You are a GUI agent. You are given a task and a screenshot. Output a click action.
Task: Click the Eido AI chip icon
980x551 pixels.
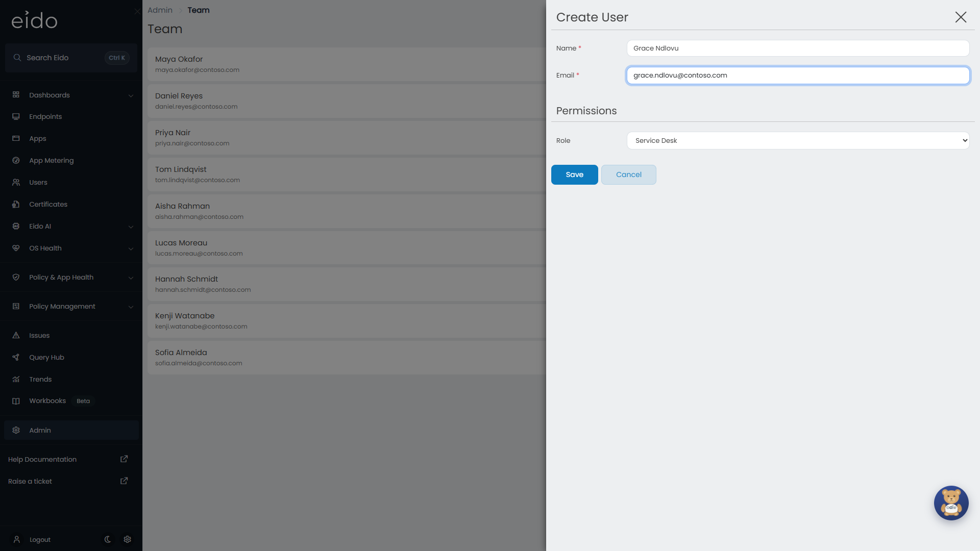tap(16, 227)
